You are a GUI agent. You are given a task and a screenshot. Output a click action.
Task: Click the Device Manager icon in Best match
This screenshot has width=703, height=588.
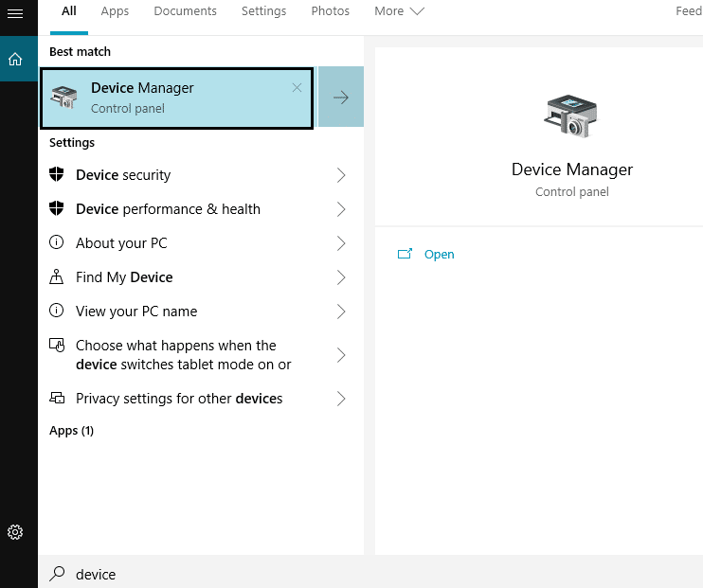coord(63,98)
